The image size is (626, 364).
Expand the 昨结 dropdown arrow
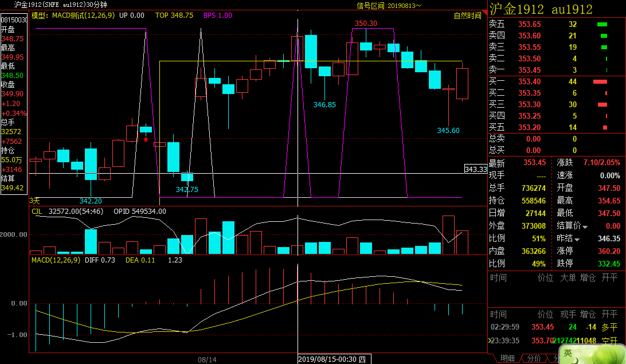578,239
